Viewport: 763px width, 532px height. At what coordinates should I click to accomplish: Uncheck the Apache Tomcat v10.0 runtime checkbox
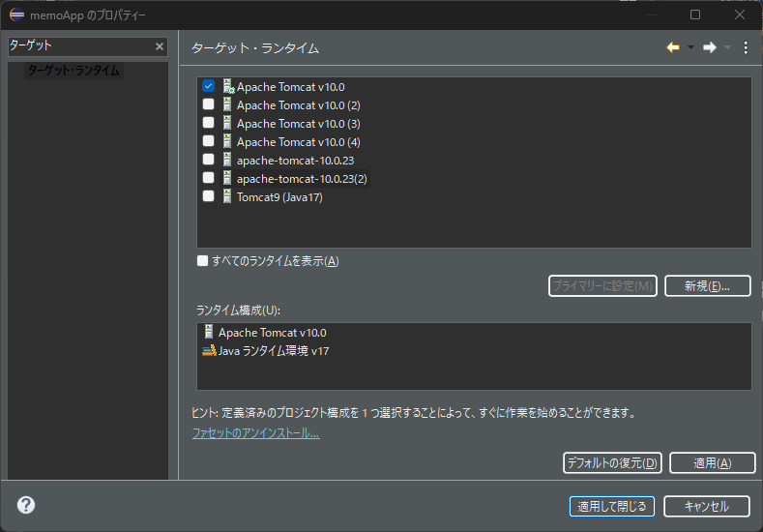[208, 86]
